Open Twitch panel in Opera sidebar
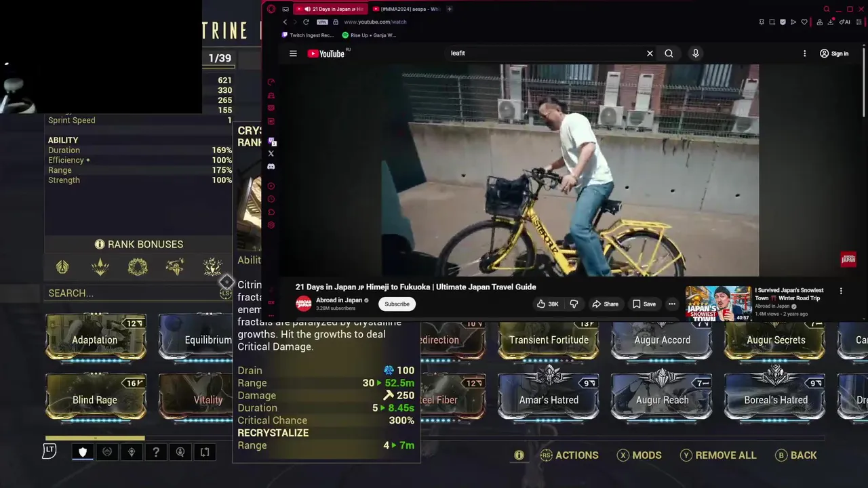 [271, 142]
